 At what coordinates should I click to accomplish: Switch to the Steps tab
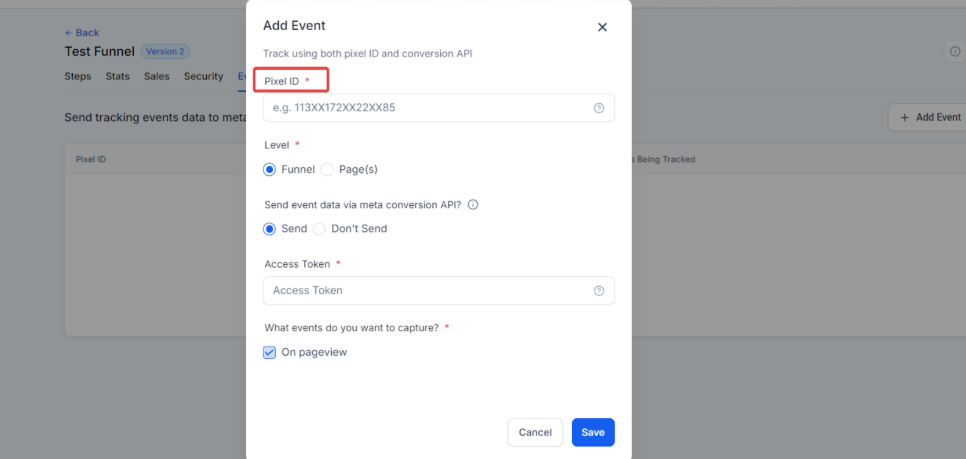pos(78,76)
